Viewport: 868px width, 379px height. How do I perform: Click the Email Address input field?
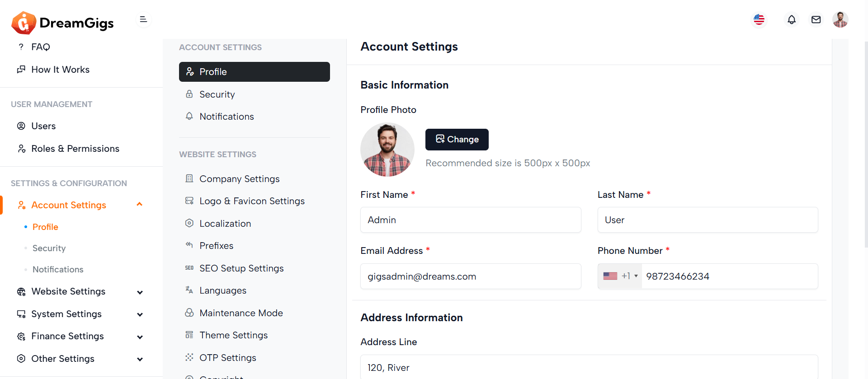[x=470, y=276]
